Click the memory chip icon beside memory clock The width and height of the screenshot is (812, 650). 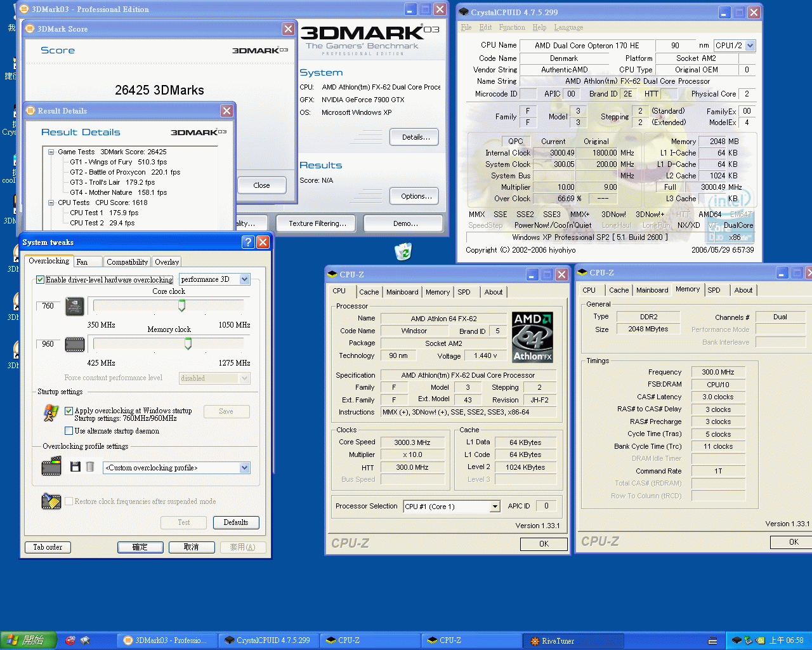pos(74,345)
